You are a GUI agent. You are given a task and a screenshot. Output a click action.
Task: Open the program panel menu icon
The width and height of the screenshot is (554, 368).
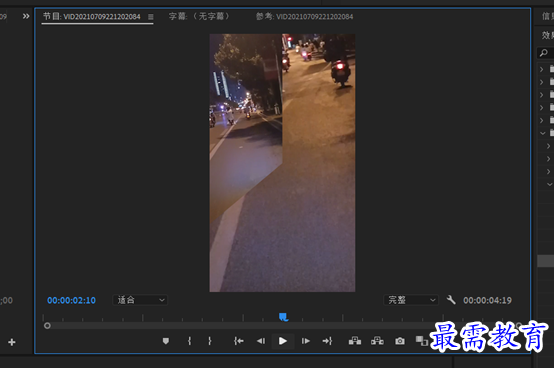[151, 17]
